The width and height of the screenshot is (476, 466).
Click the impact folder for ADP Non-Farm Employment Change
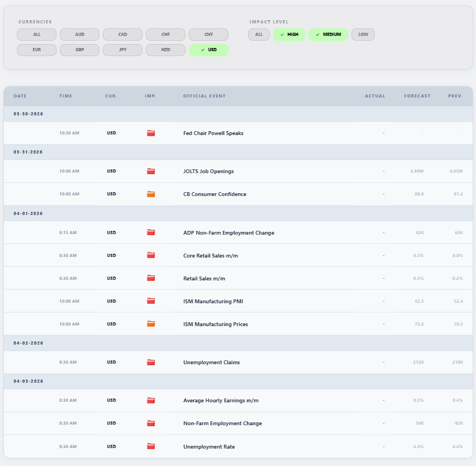tap(151, 232)
